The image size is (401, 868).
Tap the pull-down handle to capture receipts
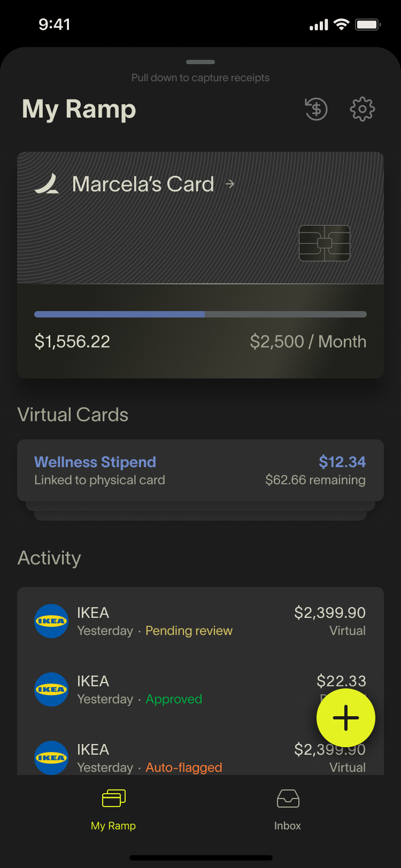pos(200,63)
